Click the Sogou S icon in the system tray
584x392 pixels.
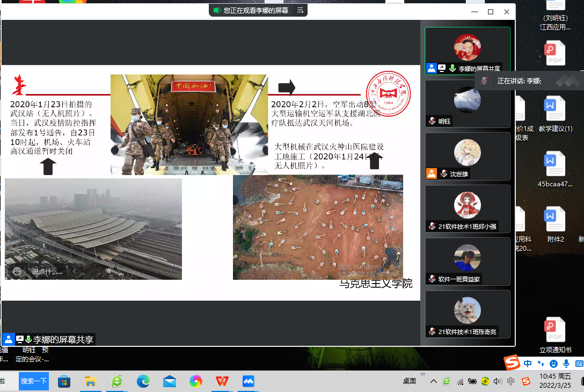point(526,381)
